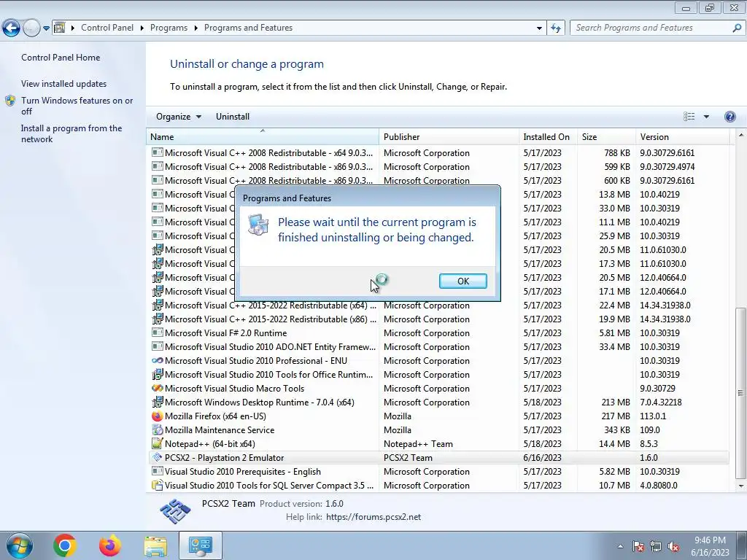Click OK in the Programs and Features dialog
The height and width of the screenshot is (560, 747).
(x=462, y=281)
